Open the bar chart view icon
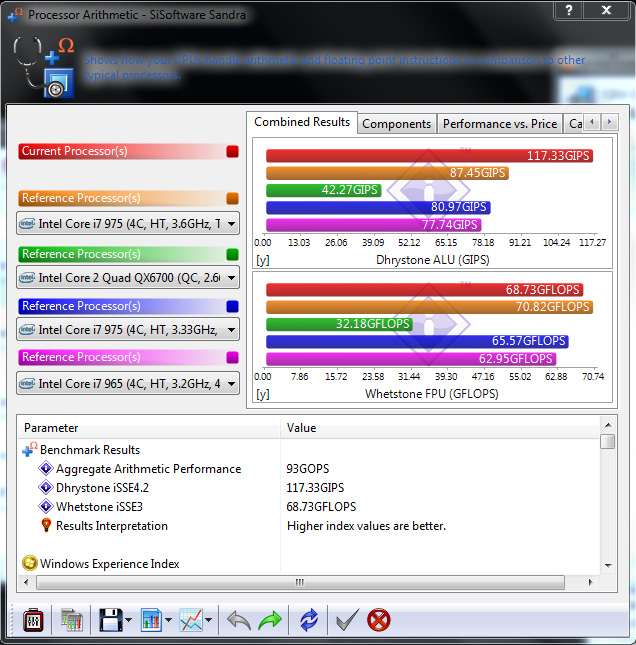636x645 pixels. click(151, 620)
